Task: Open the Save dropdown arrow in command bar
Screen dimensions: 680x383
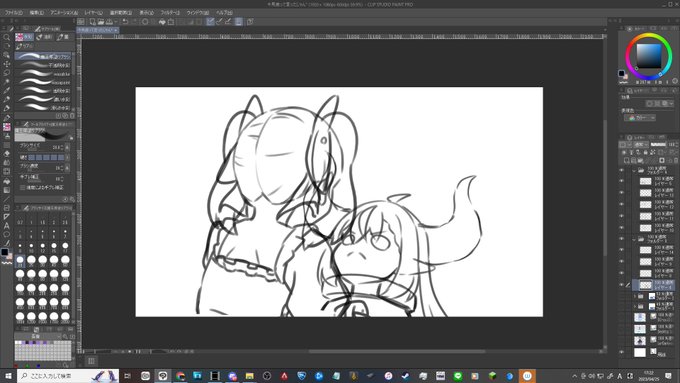Action: [x=116, y=22]
